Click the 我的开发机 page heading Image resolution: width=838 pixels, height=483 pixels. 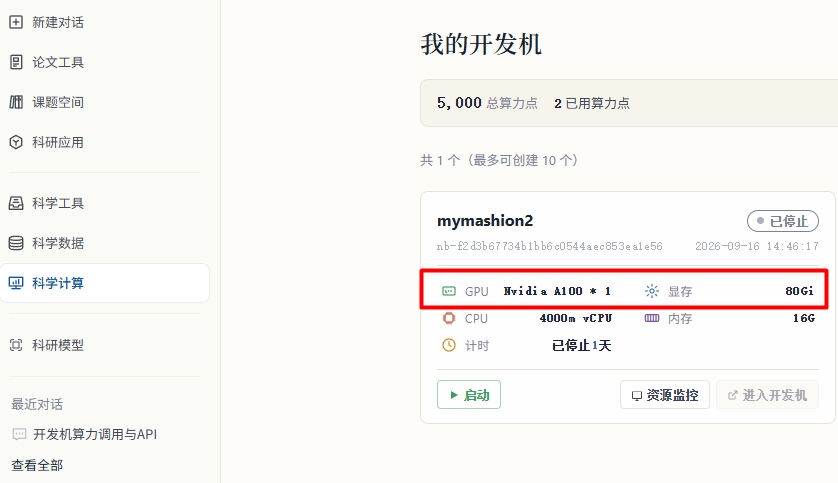coord(481,44)
